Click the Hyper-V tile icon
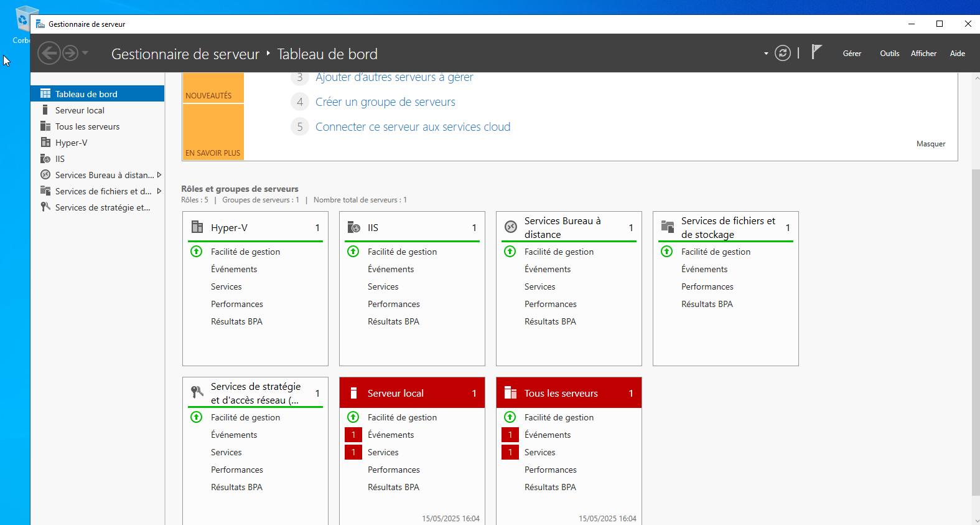980x525 pixels. (x=197, y=227)
